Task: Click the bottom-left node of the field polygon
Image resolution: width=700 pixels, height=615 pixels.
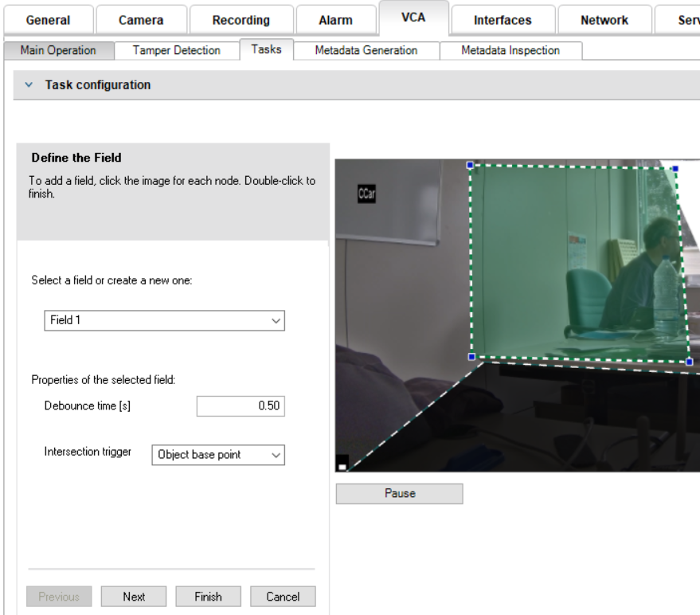Action: click(x=471, y=357)
